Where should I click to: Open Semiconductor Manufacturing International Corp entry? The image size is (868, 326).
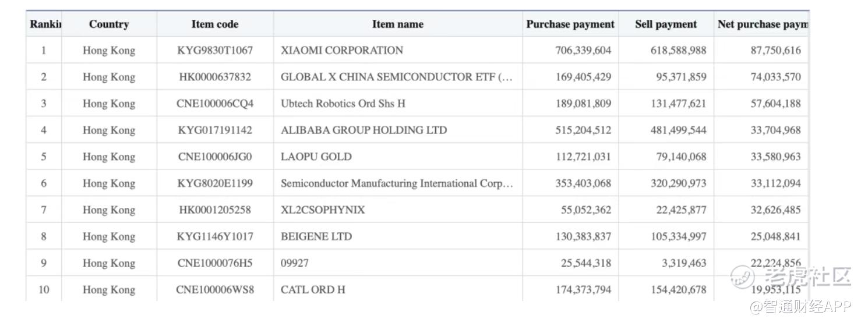click(x=396, y=183)
